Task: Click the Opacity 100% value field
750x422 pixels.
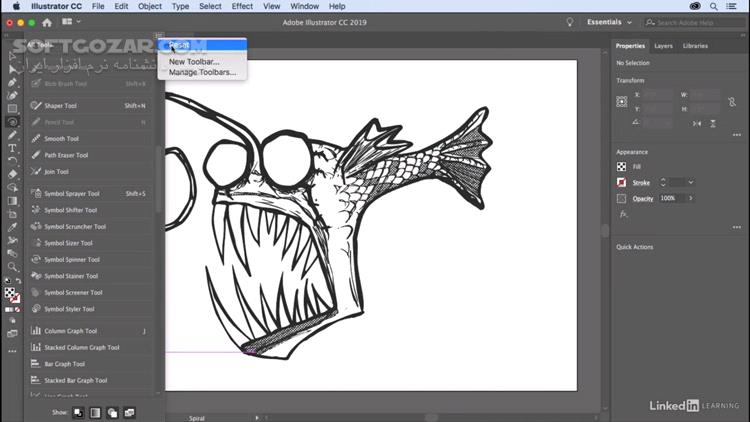Action: click(x=671, y=198)
